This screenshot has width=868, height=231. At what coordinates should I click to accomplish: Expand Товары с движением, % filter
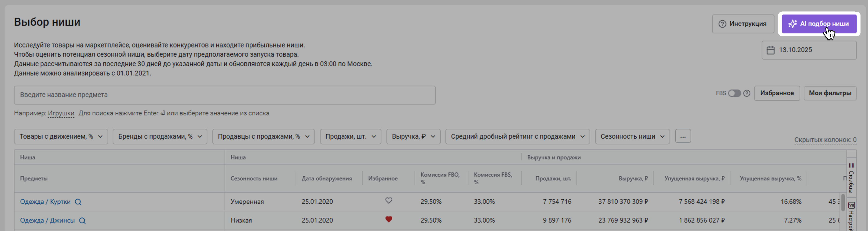pos(61,137)
